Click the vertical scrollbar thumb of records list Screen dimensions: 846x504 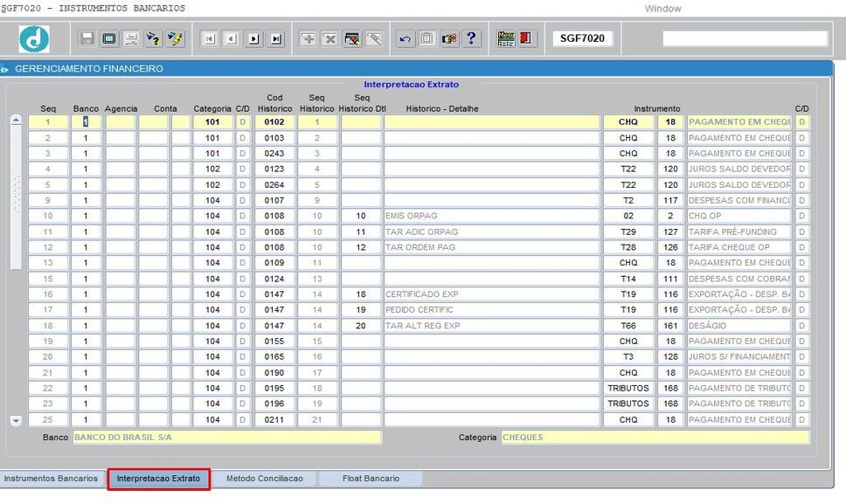[x=16, y=197]
